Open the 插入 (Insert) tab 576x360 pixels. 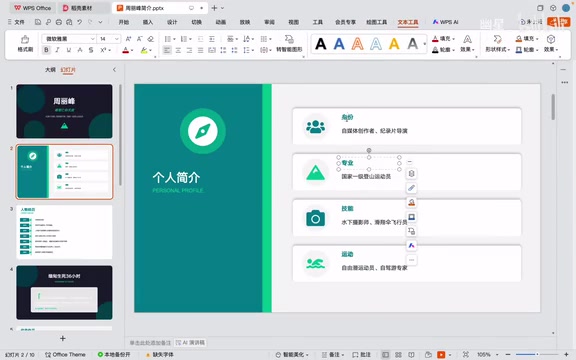coord(148,22)
